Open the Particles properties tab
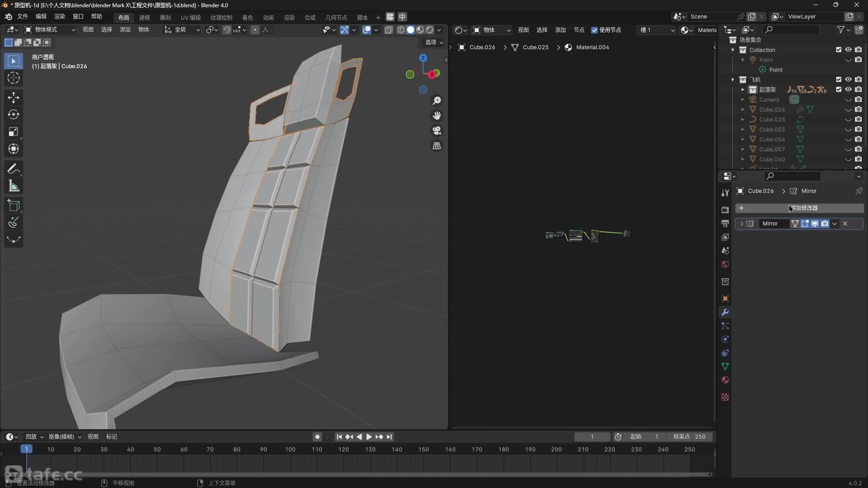Screen dimensions: 868x488 click(725, 326)
